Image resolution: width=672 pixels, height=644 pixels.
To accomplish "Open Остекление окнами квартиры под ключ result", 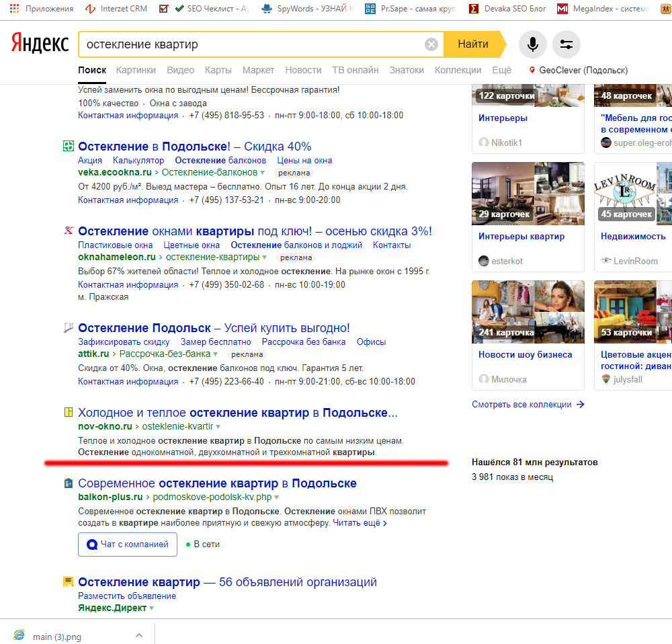I will coord(255,231).
